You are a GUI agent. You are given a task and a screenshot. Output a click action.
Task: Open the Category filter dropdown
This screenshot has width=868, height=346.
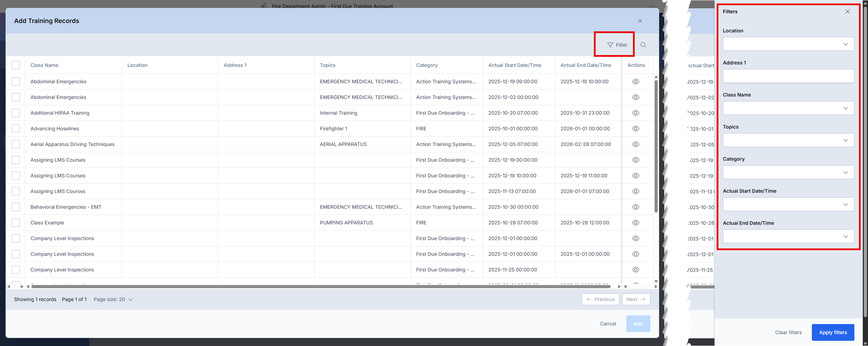pyautogui.click(x=788, y=172)
